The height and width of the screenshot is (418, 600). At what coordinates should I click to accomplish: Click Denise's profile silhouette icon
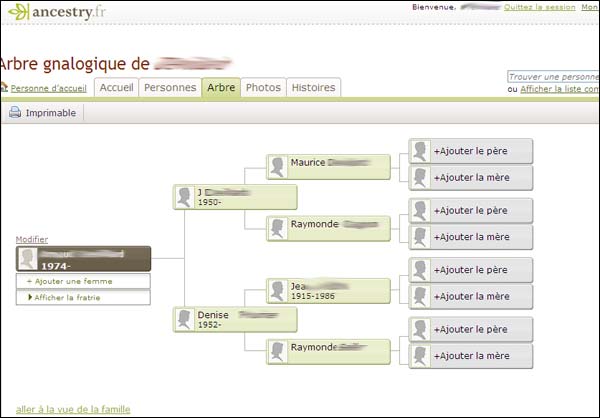[x=185, y=319]
